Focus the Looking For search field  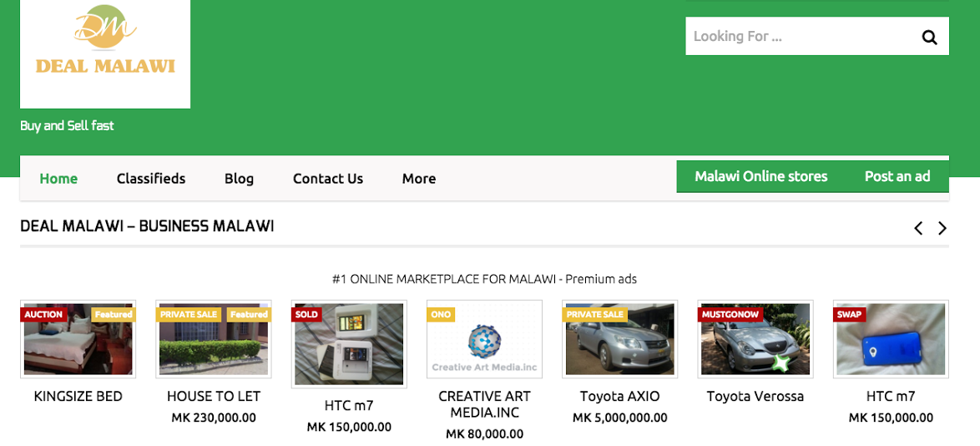(x=797, y=37)
